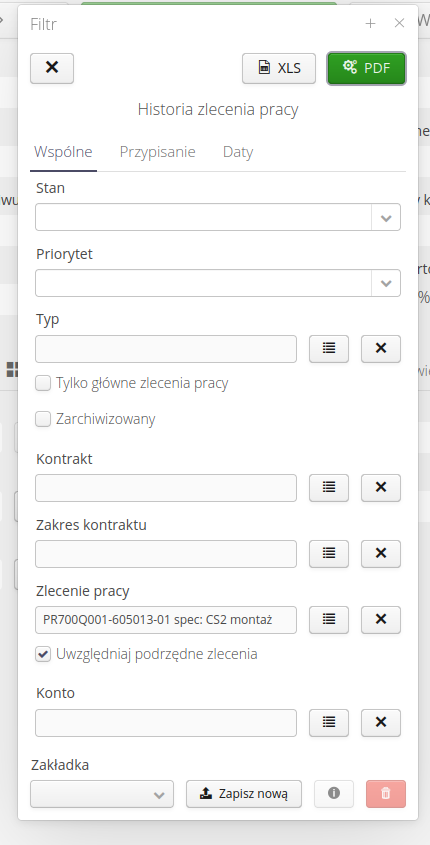Screen dimensions: 430x845
Task: Click the bookmark info icon
Action: coord(334,794)
